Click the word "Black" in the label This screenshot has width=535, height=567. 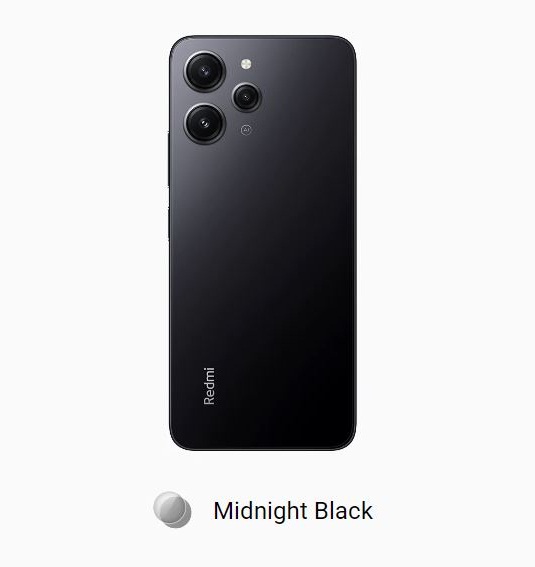[343, 511]
